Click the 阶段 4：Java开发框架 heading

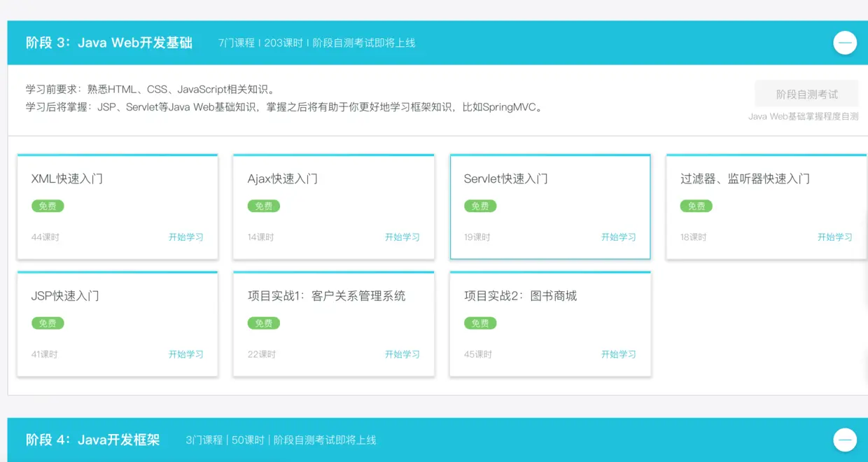tap(93, 440)
